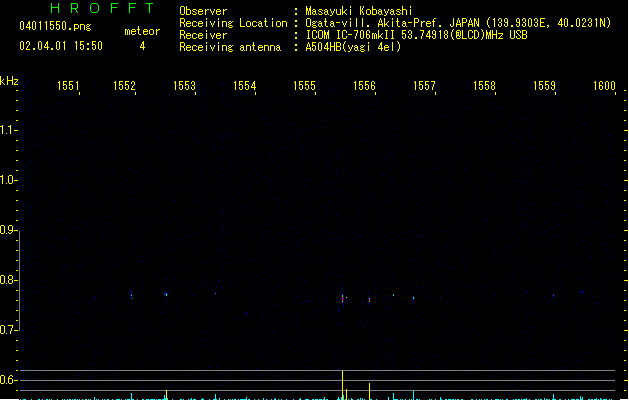Click antenna text A504HB(yagi 4el)

353,47
